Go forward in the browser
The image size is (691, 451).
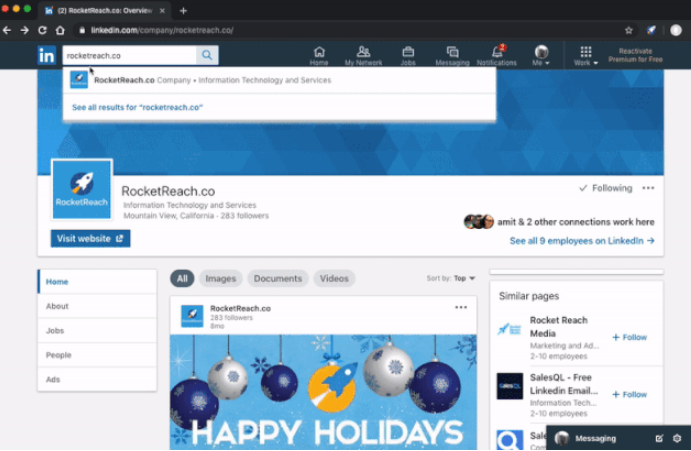(x=25, y=30)
